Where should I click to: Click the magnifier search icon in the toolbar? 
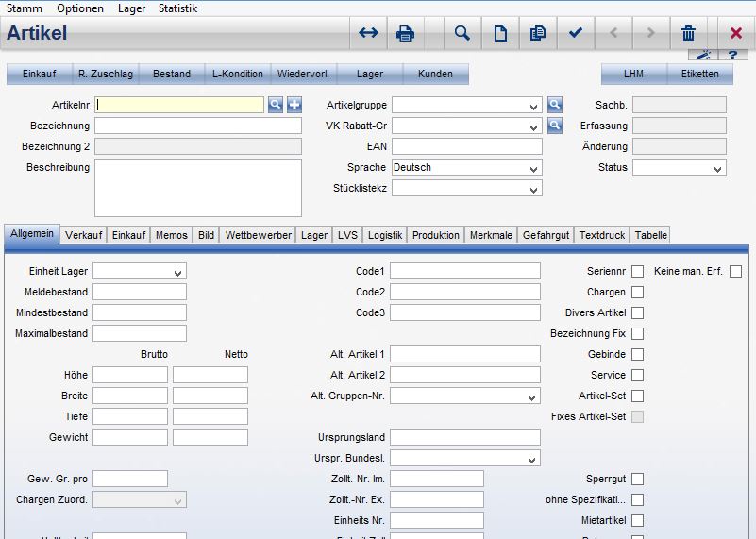(462, 33)
